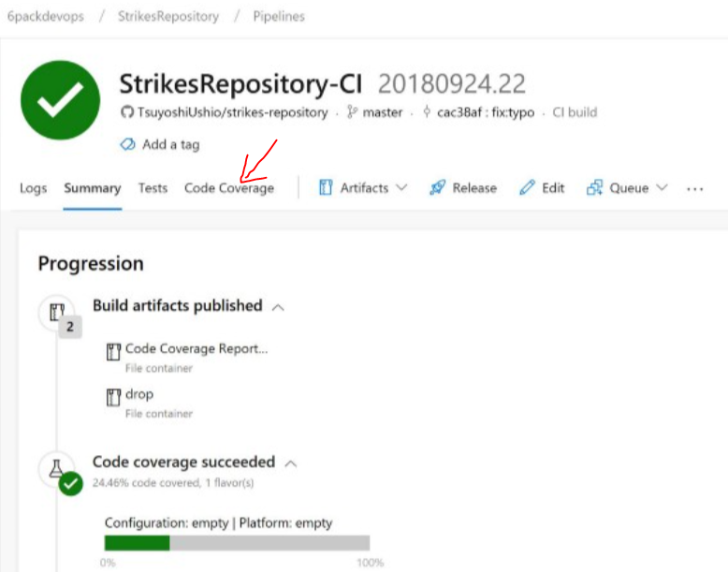Click the icon beside Code Coverage Report artifact

coord(113,352)
